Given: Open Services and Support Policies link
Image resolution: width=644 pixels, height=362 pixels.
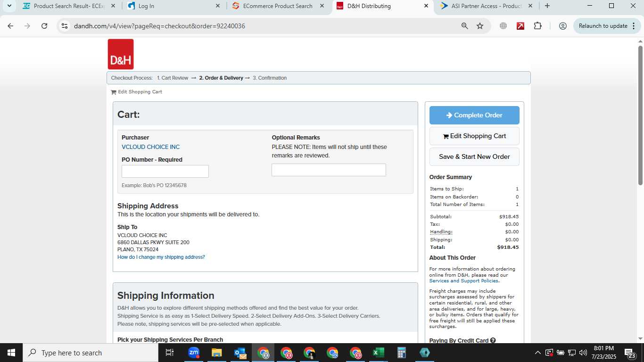Looking at the screenshot, I should click(464, 281).
